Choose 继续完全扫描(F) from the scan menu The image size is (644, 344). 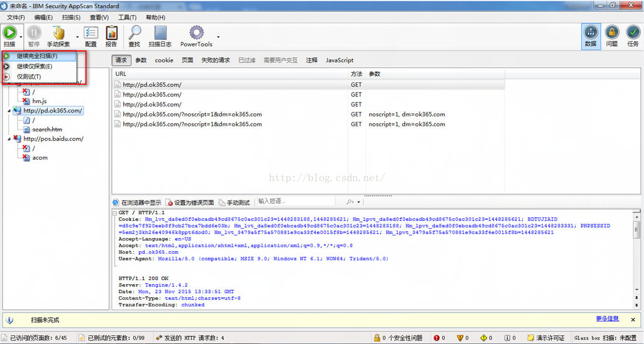[x=39, y=56]
